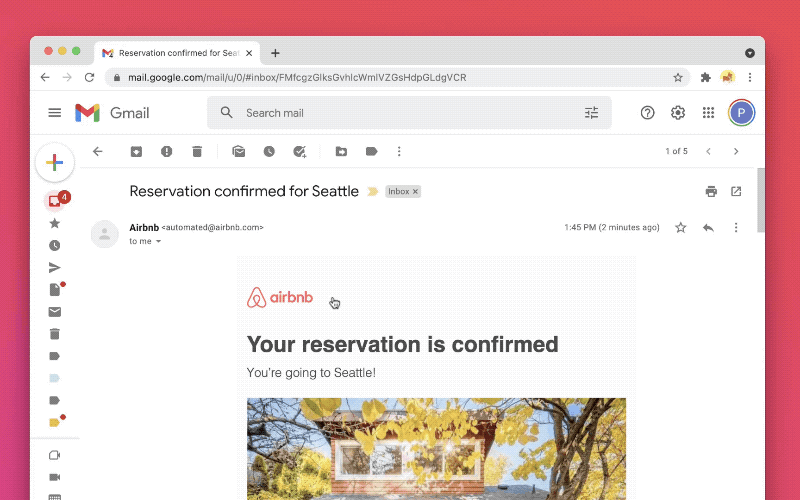Screen dimensions: 800x500
Task: Report the email as spam
Action: pos(166,152)
